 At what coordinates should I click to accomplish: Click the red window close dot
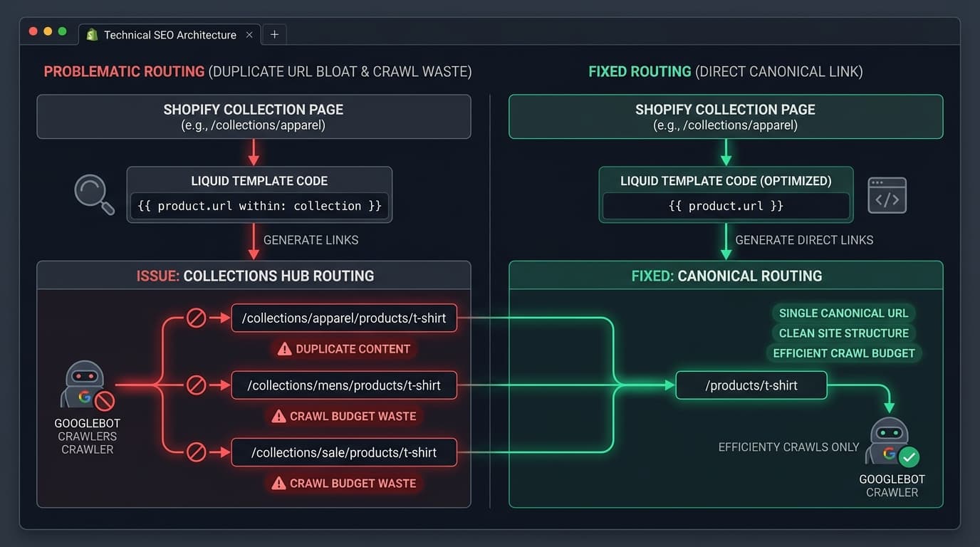click(x=33, y=31)
